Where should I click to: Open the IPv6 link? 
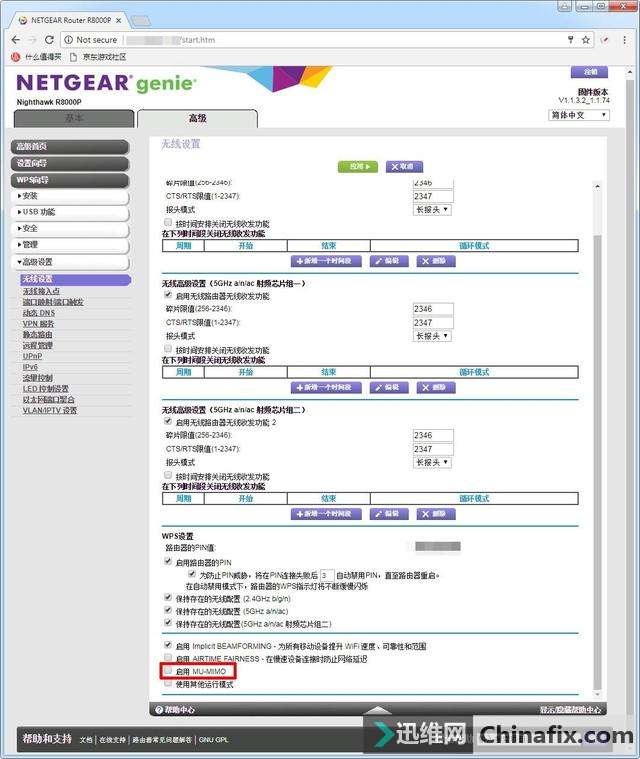(30, 367)
